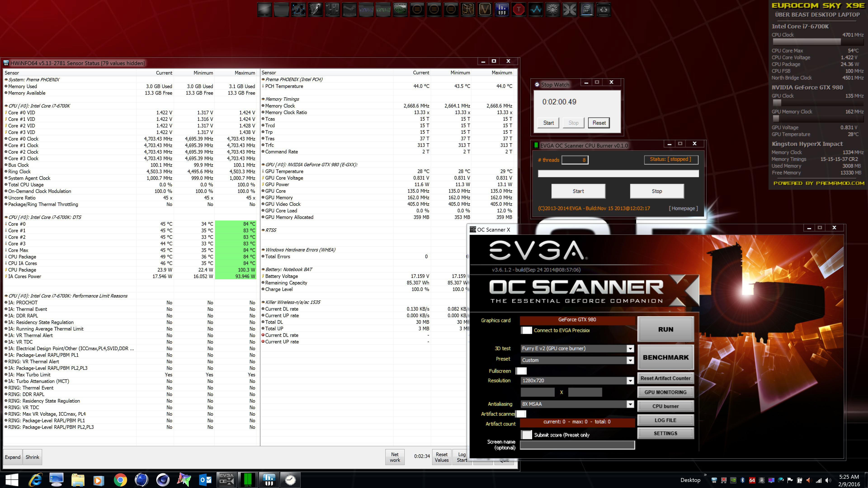The height and width of the screenshot is (488, 868).
Task: Launch Steam from the top dock
Action: (349, 9)
